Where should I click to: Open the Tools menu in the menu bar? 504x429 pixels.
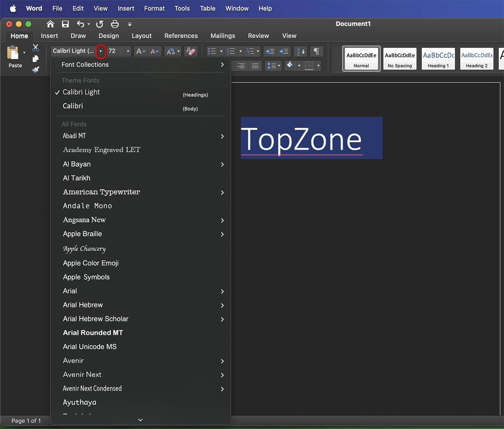click(182, 8)
